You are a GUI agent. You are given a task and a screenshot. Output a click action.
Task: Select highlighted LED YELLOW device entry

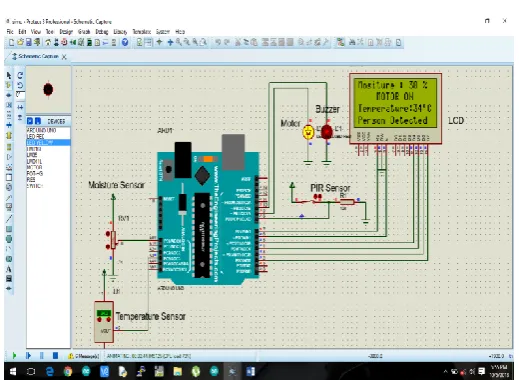pyautogui.click(x=48, y=143)
